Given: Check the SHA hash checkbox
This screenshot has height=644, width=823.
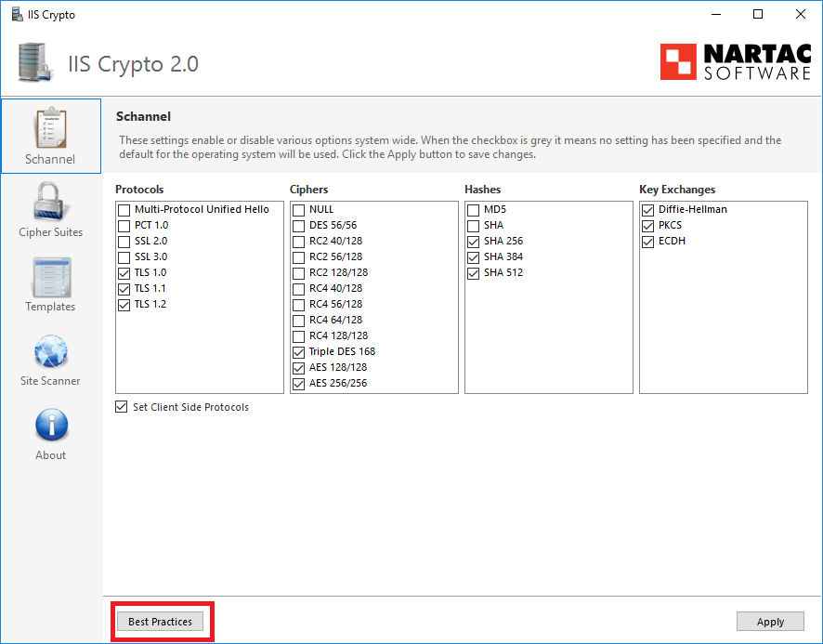Looking at the screenshot, I should point(474,226).
